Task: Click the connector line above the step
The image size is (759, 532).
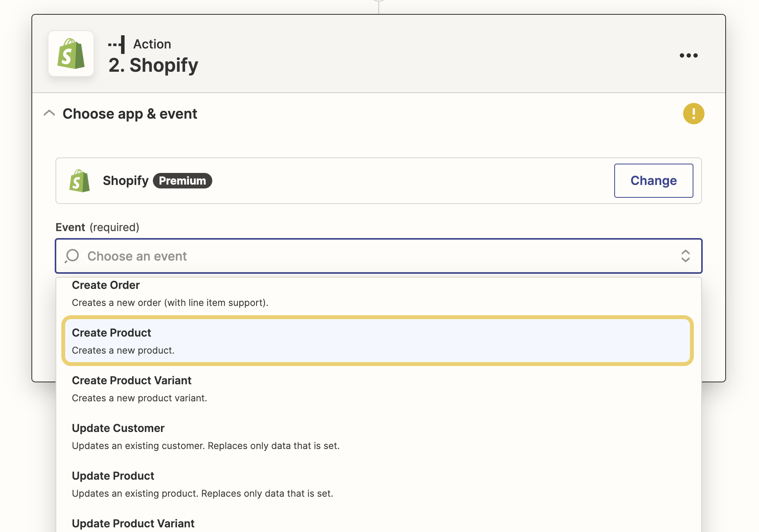Action: click(x=379, y=7)
